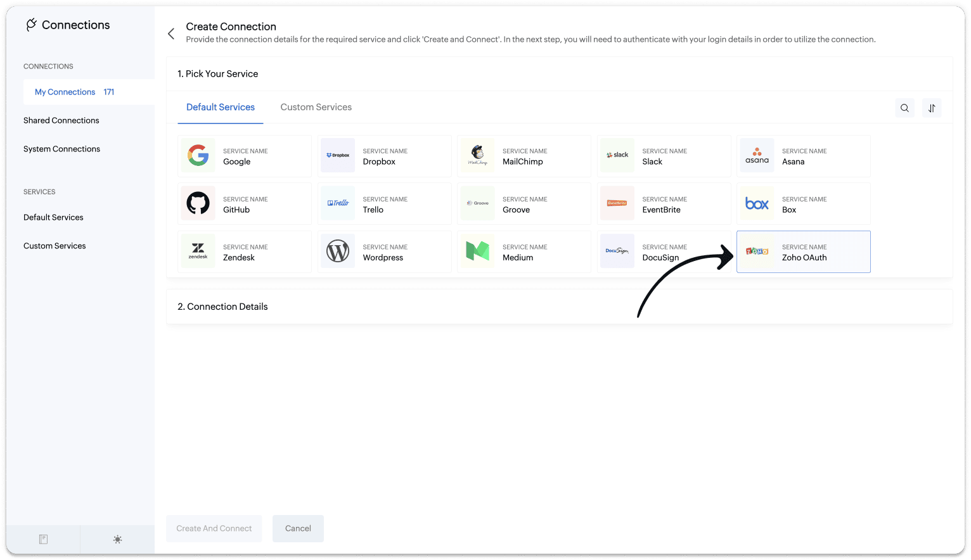Click the Google service name text
The image size is (971, 560).
(x=236, y=162)
